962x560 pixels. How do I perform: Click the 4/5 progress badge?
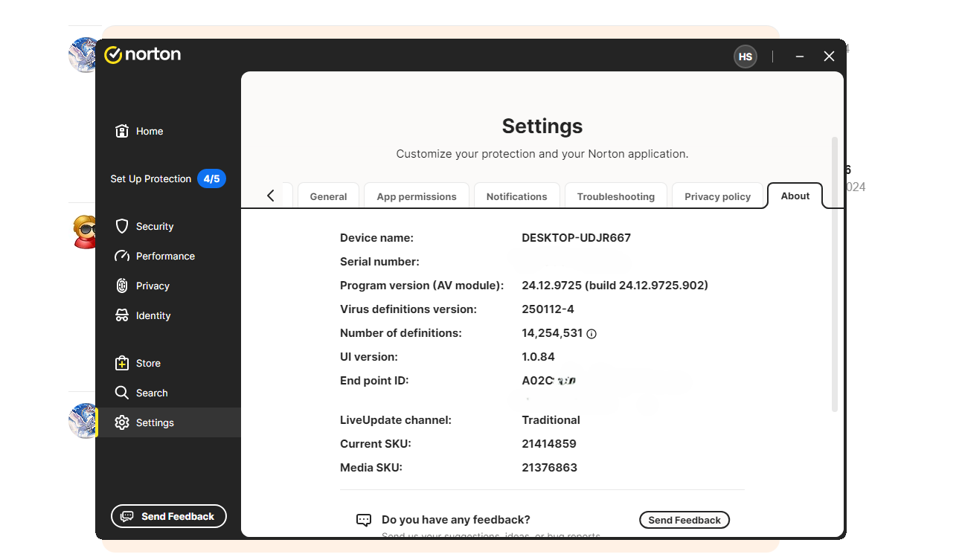(x=211, y=178)
